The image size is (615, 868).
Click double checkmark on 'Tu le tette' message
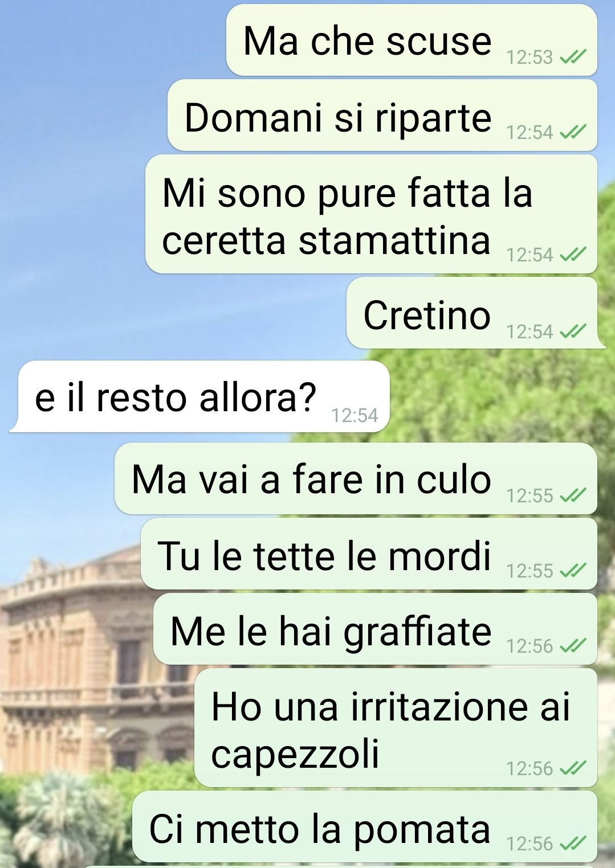coord(573,570)
